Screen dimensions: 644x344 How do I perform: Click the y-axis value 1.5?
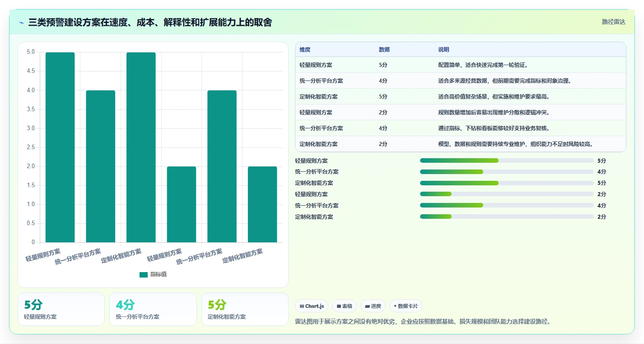click(x=30, y=185)
